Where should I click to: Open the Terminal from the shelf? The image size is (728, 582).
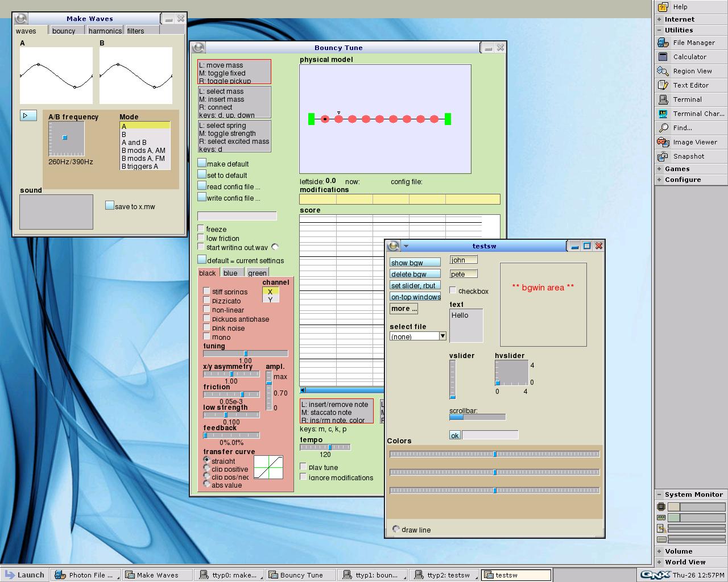686,99
